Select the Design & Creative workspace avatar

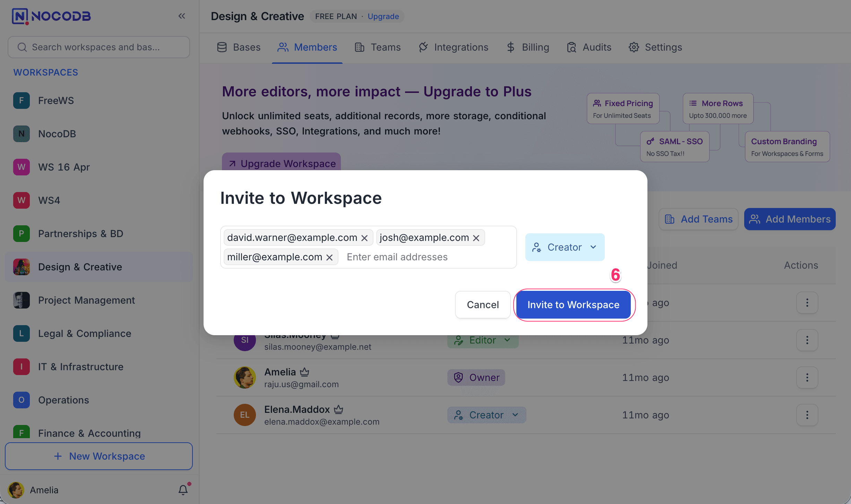22,267
